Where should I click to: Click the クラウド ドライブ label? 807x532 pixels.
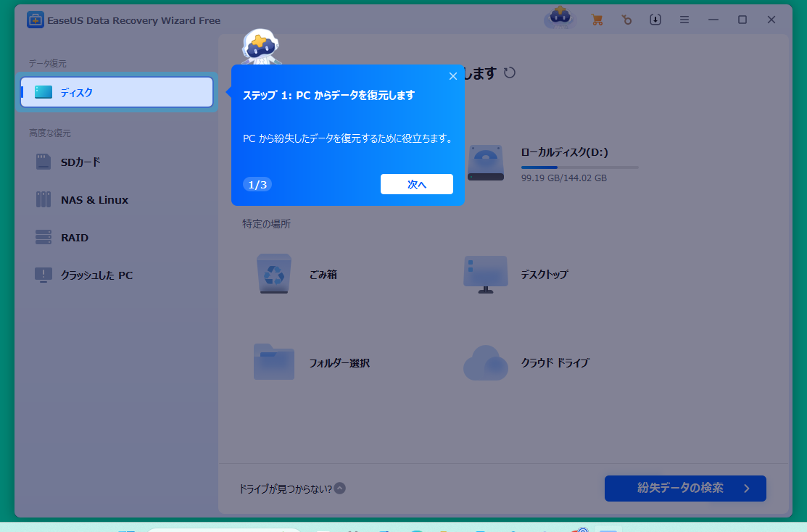point(555,363)
